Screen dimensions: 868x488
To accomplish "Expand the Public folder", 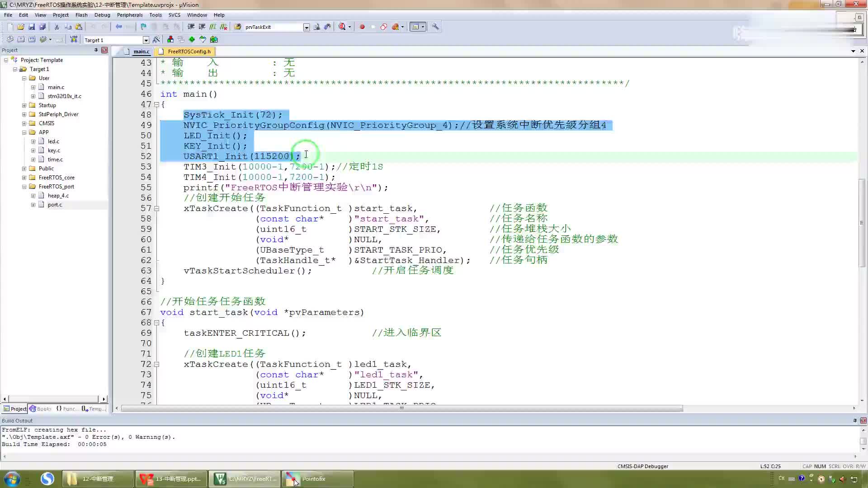I will [x=24, y=169].
